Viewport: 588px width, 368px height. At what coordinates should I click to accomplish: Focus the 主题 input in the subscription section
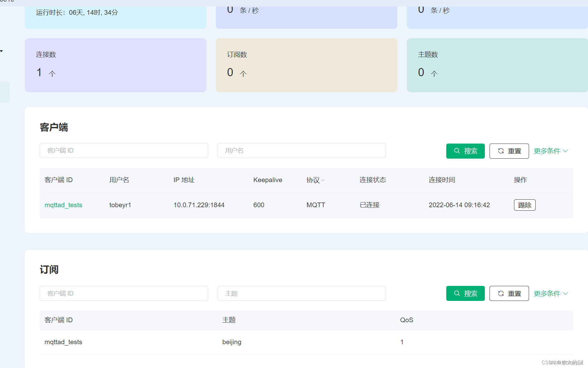[x=301, y=293]
